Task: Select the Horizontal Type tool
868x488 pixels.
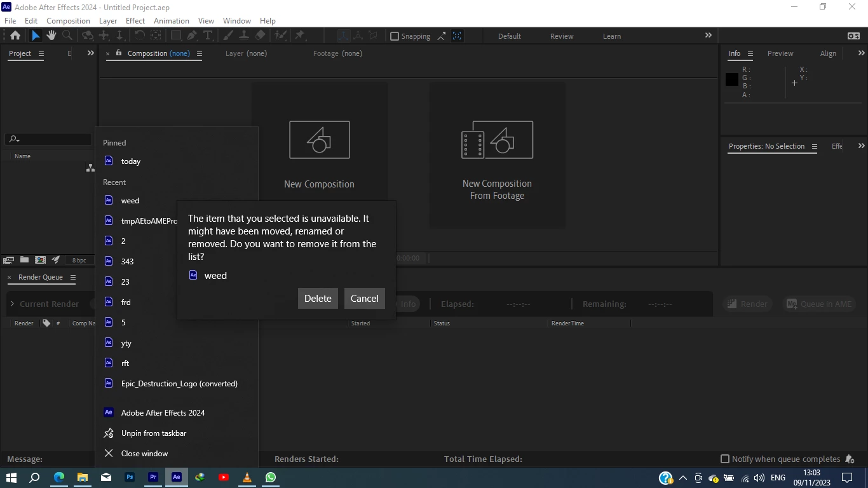Action: 207,36
